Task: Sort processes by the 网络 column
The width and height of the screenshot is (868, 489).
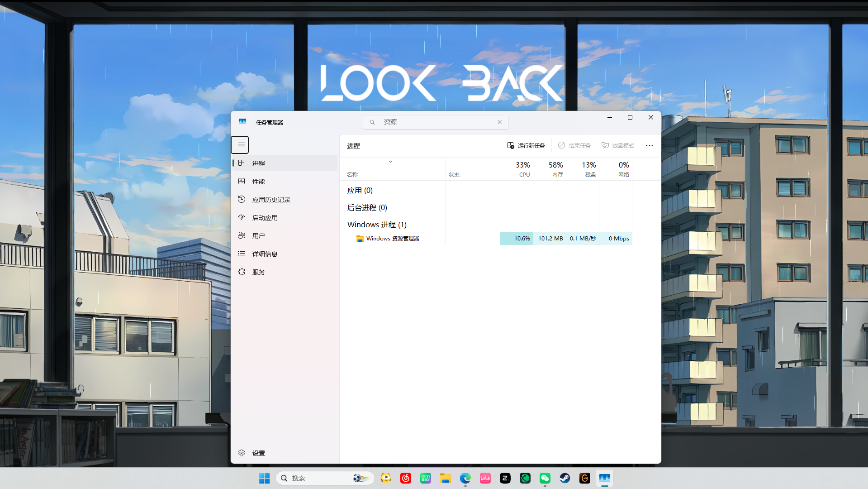Action: (x=616, y=169)
